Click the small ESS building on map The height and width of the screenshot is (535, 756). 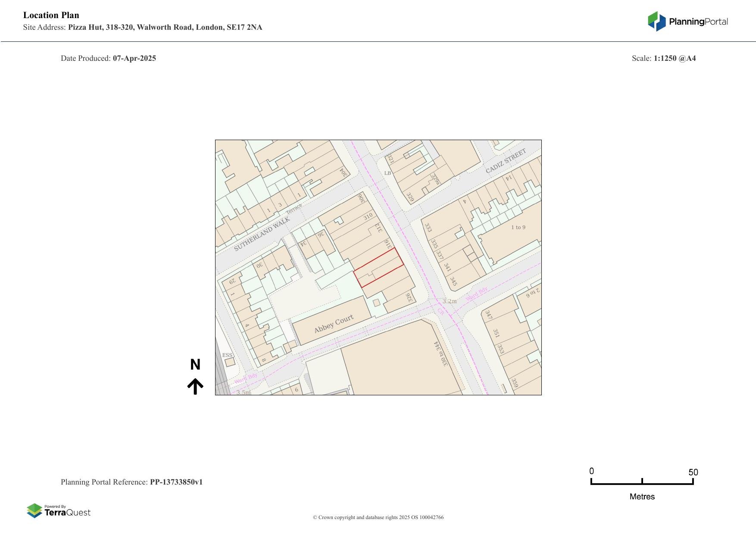coord(229,362)
